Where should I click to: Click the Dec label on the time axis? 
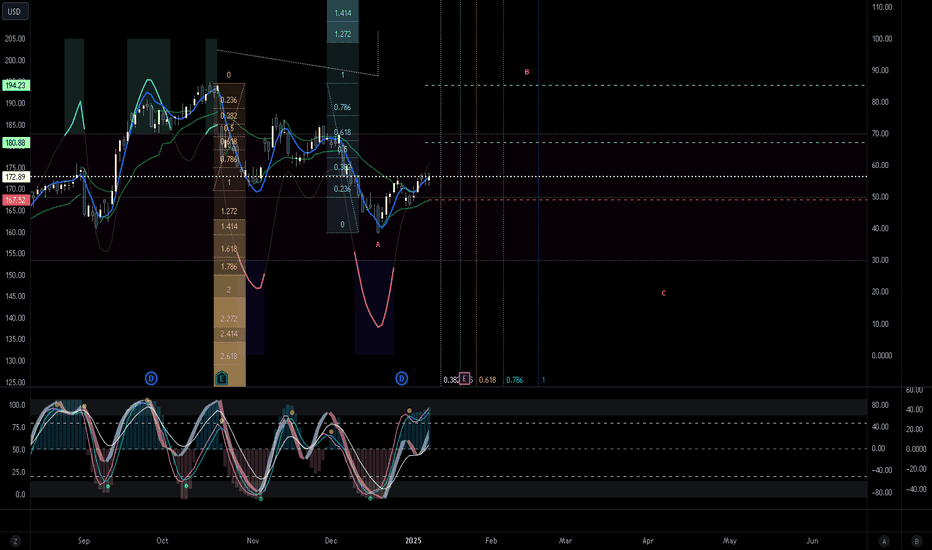coord(331,540)
